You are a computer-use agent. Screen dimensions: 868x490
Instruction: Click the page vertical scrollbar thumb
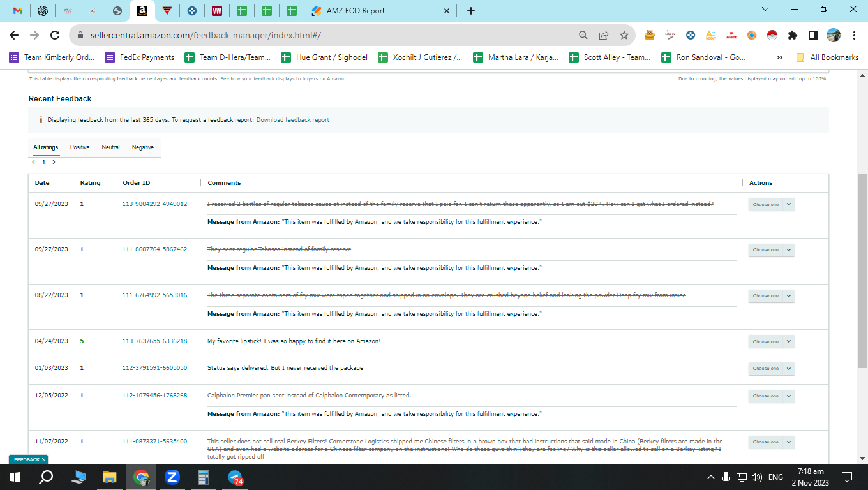tap(862, 270)
